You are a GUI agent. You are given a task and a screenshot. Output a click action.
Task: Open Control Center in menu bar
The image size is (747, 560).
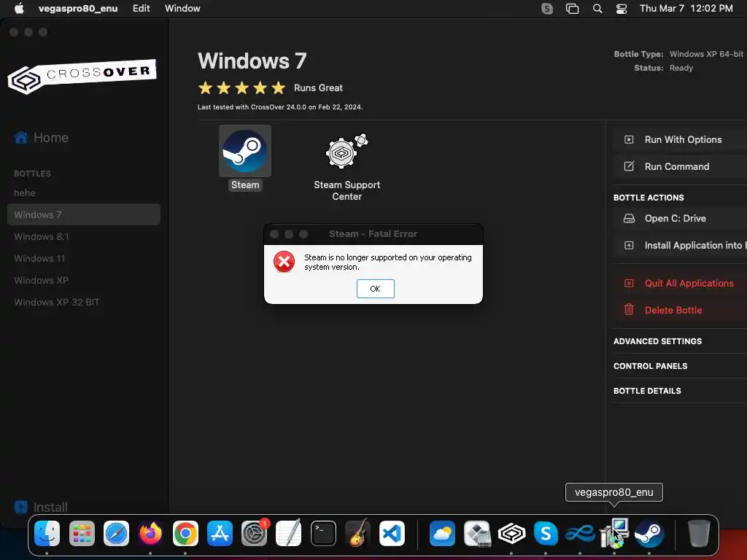(x=622, y=9)
